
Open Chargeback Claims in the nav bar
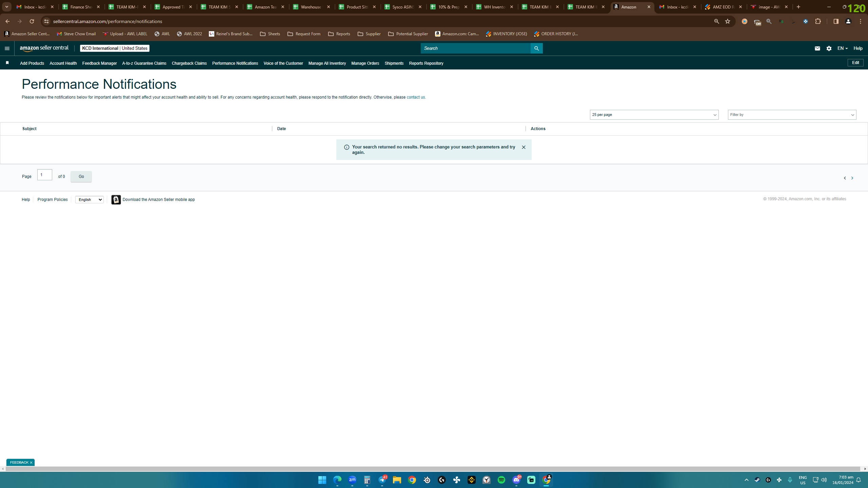pyautogui.click(x=189, y=63)
